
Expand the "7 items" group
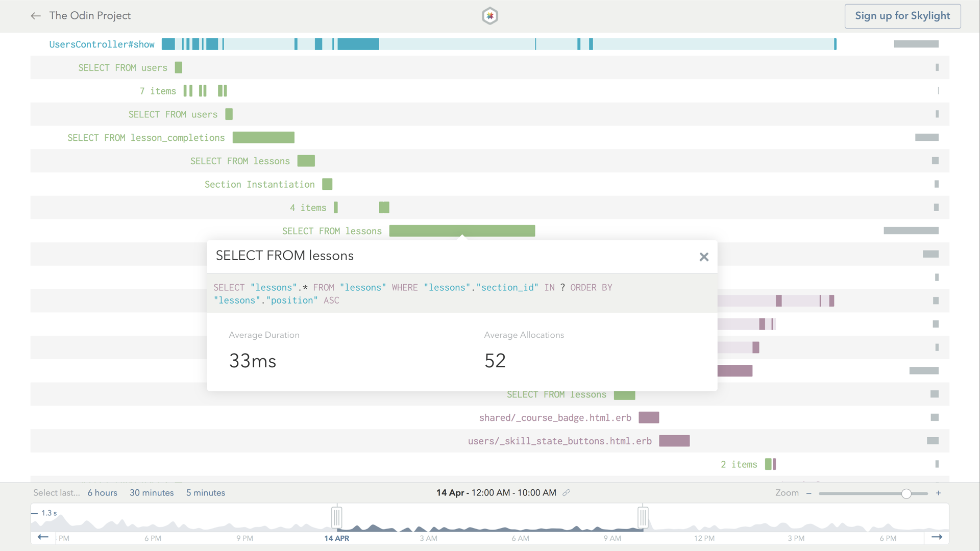point(157,91)
